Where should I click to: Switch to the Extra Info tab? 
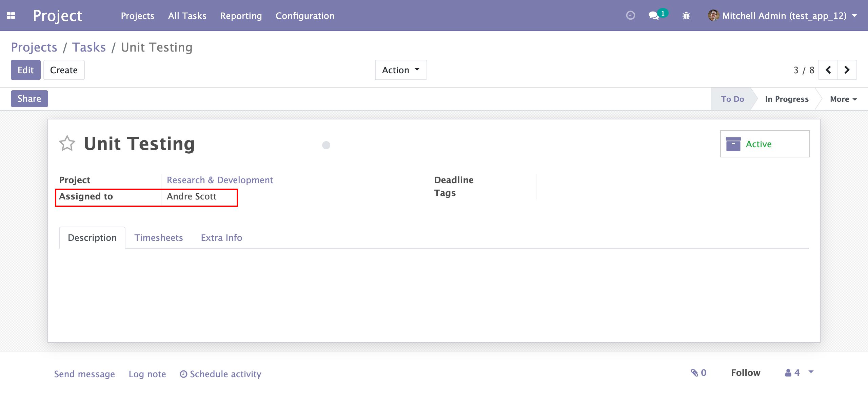click(221, 238)
